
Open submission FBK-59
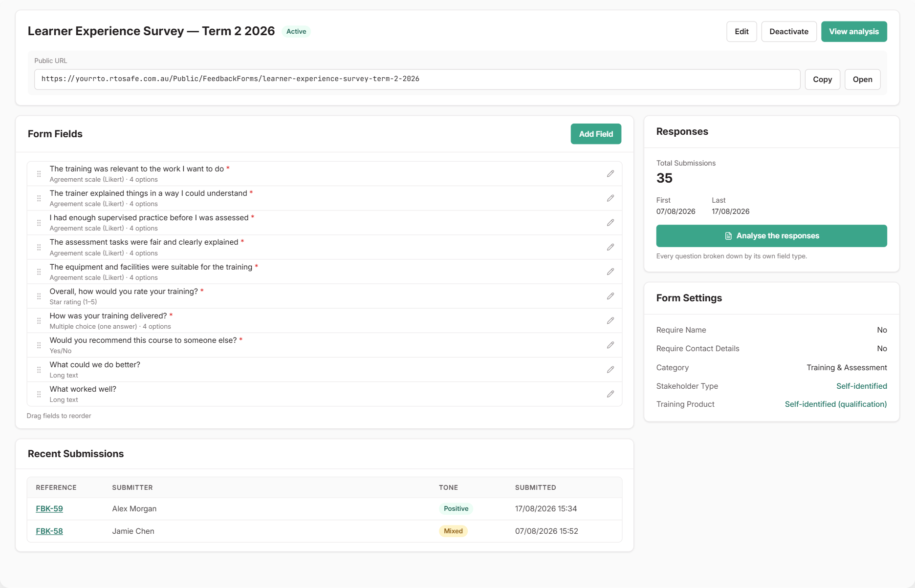coord(49,509)
